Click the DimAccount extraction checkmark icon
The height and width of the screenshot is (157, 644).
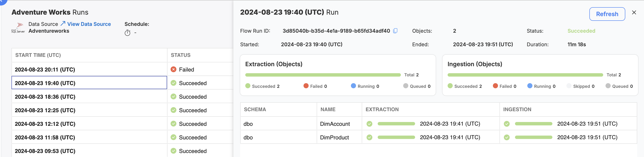click(x=369, y=124)
